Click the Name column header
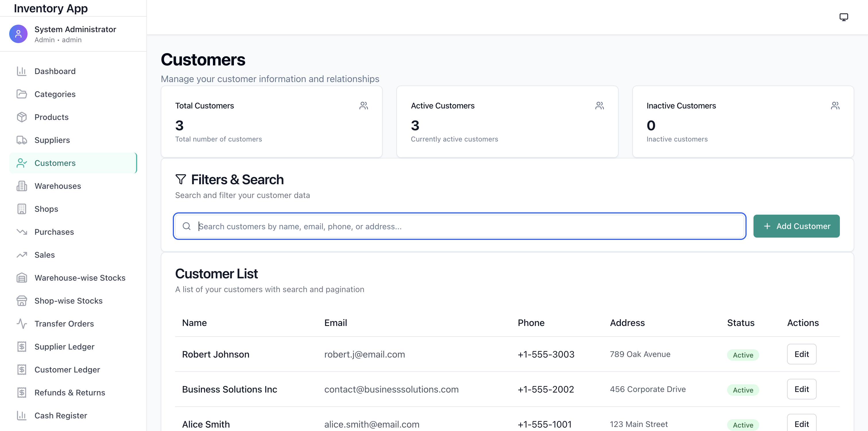The image size is (868, 431). click(194, 323)
